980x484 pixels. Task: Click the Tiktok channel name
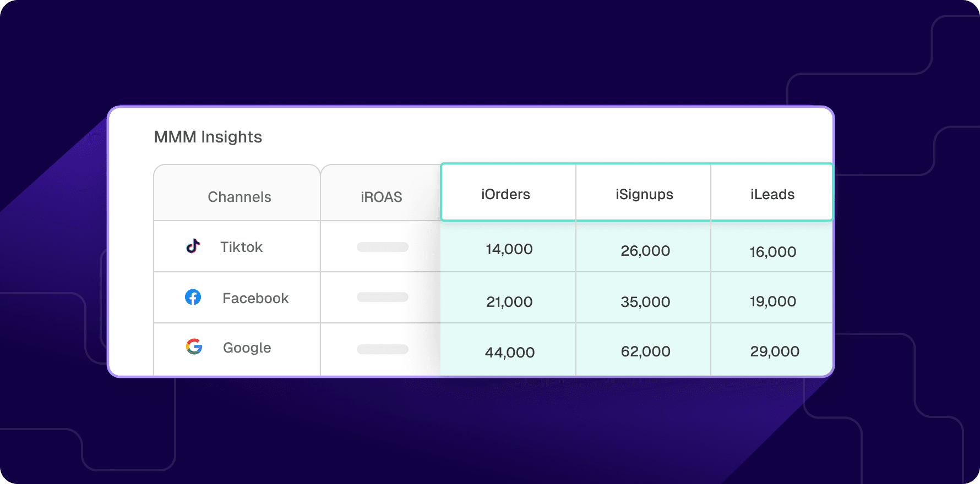point(241,247)
